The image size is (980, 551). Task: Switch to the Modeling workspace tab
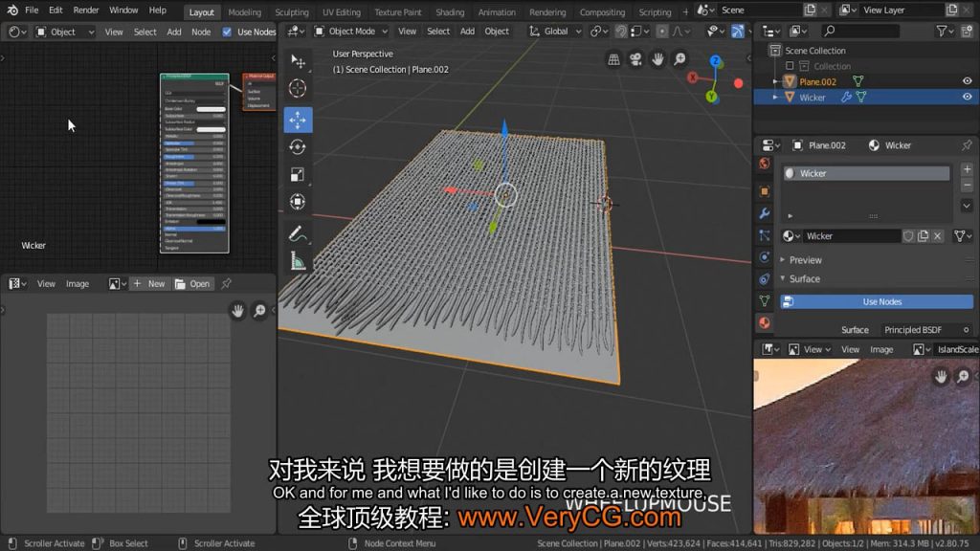(244, 11)
